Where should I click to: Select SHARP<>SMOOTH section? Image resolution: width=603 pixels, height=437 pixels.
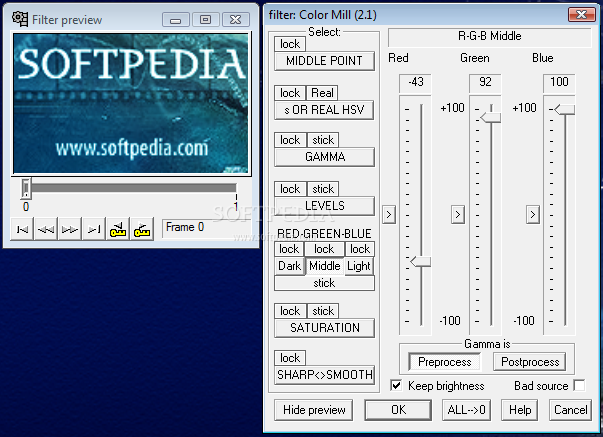[x=324, y=375]
